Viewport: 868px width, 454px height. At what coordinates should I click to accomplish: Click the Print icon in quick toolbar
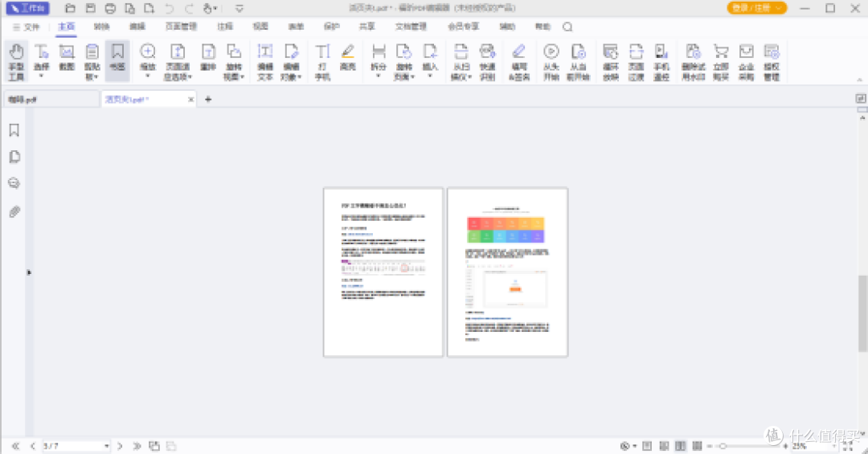[x=110, y=8]
